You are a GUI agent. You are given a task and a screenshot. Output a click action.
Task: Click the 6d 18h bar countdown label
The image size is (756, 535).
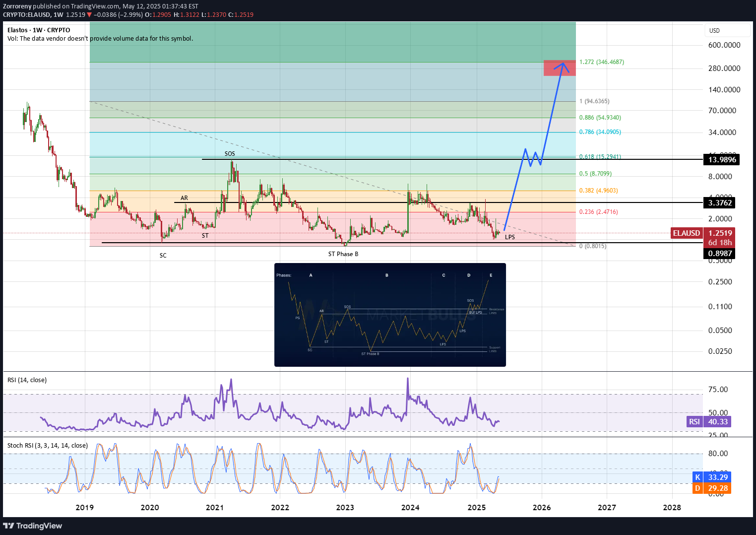click(720, 243)
